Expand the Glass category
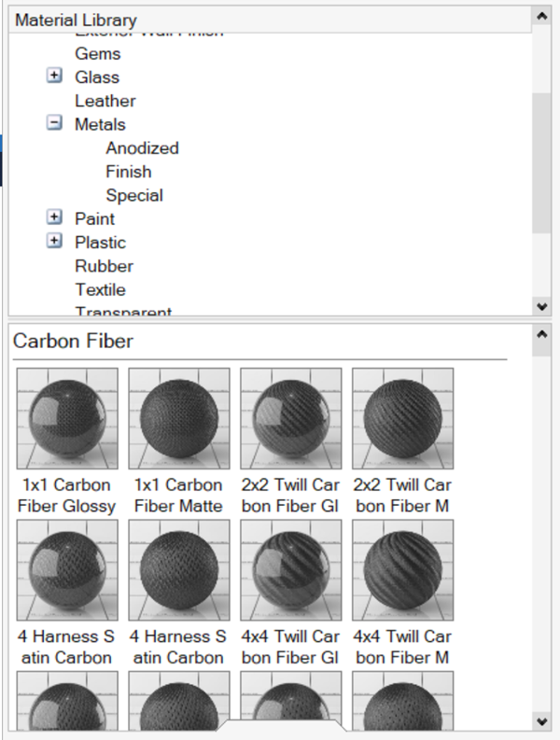This screenshot has width=560, height=740. click(x=55, y=77)
